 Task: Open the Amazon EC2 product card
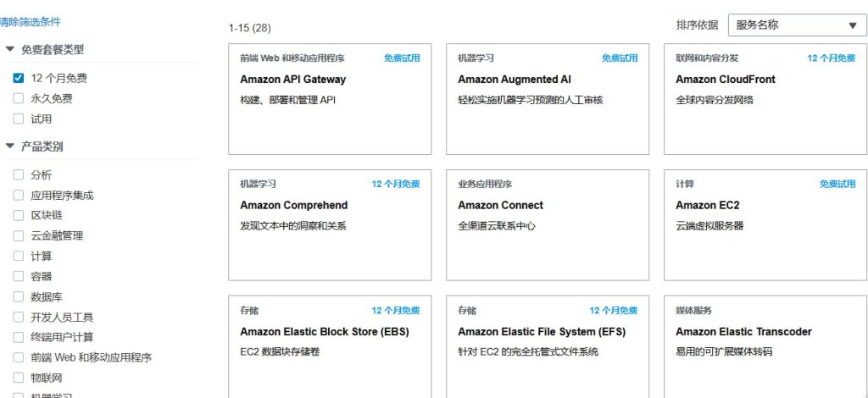pyautogui.click(x=765, y=224)
